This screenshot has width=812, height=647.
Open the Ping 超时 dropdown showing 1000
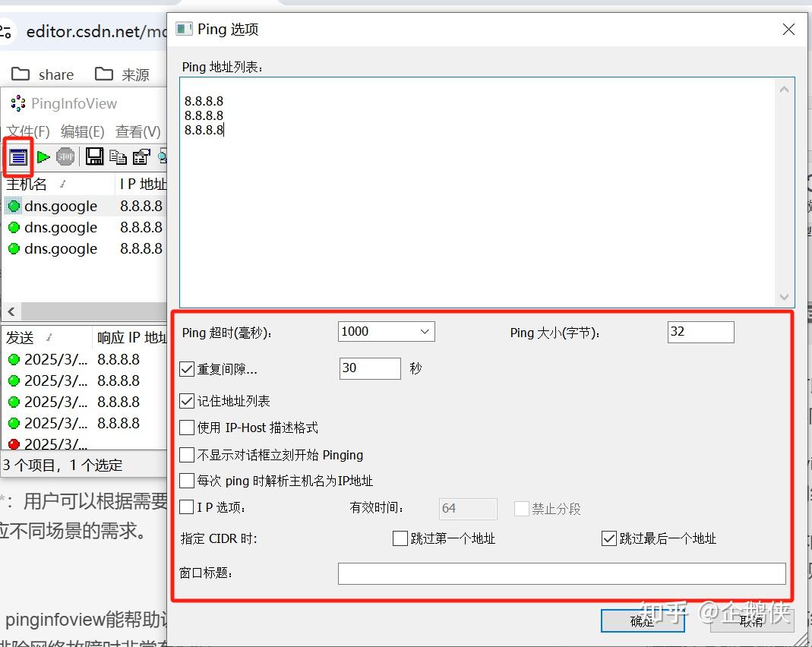[x=425, y=331]
